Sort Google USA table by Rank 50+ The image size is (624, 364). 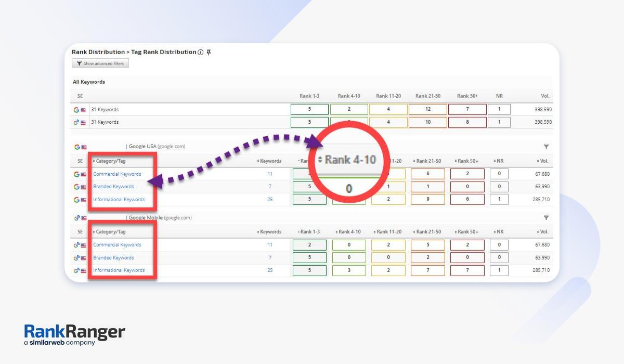coord(466,161)
